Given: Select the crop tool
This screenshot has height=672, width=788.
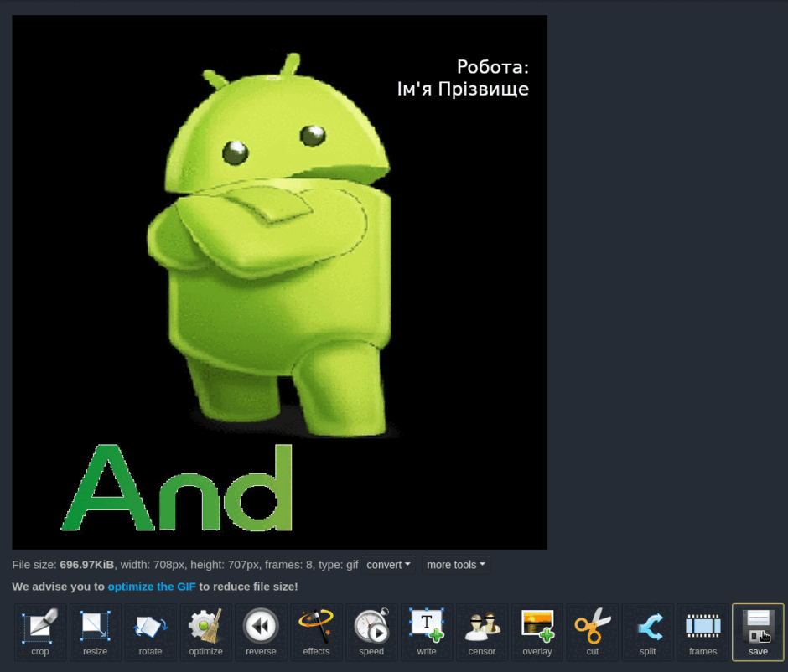Looking at the screenshot, I should click(40, 632).
